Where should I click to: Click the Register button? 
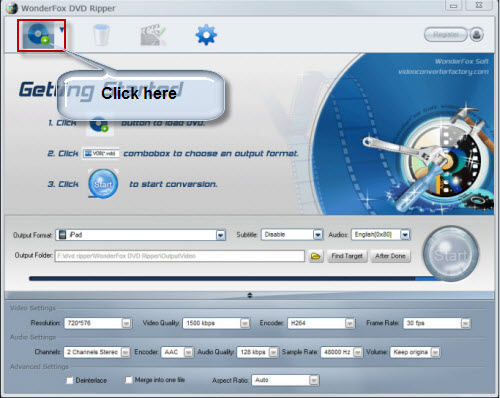coord(446,34)
